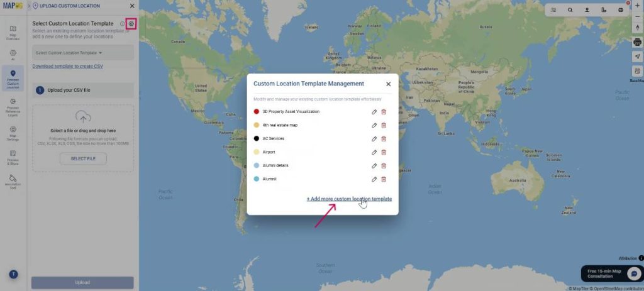Open Map Overview in sidebar
Viewport: 644px width, 291px height.
click(13, 33)
